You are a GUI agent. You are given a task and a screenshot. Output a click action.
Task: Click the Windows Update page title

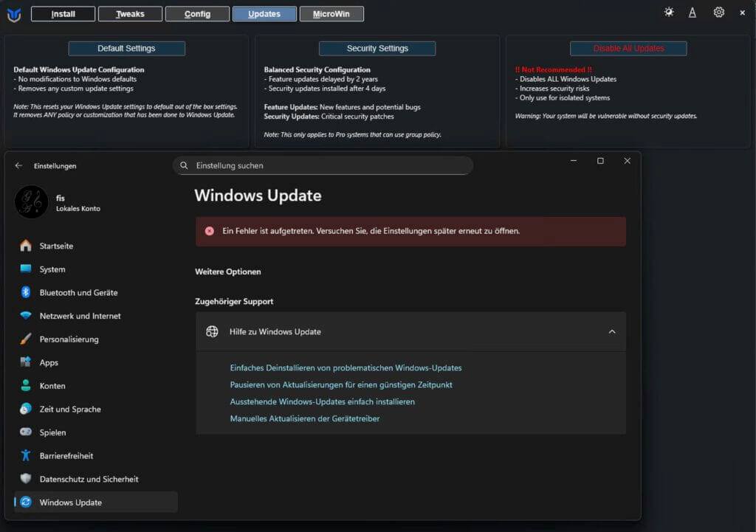click(258, 196)
